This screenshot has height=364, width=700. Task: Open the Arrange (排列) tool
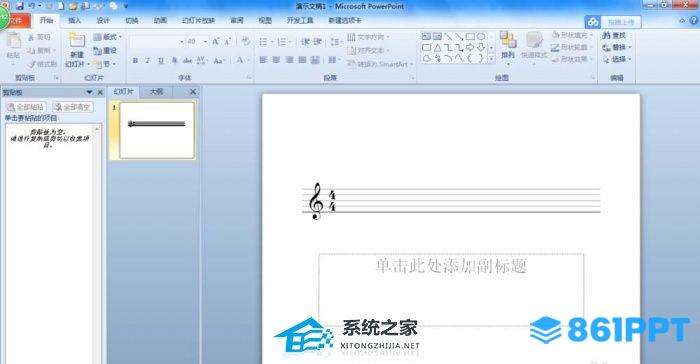[508, 46]
